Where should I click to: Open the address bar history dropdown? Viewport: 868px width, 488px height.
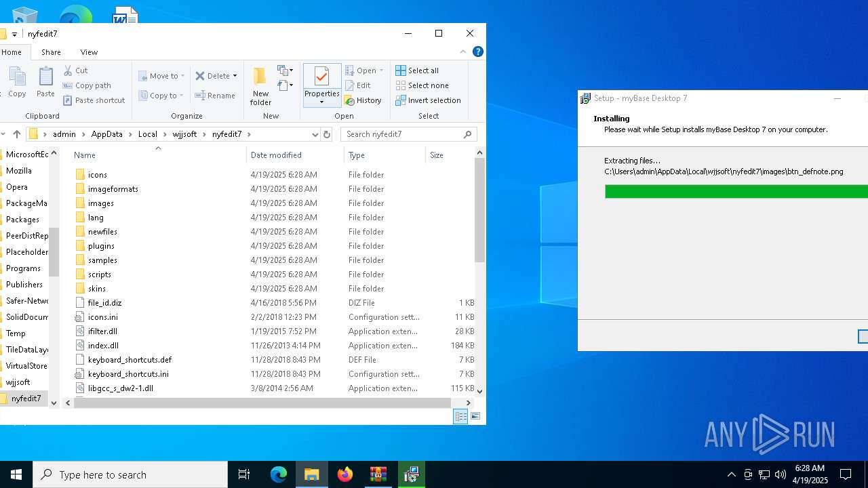315,134
